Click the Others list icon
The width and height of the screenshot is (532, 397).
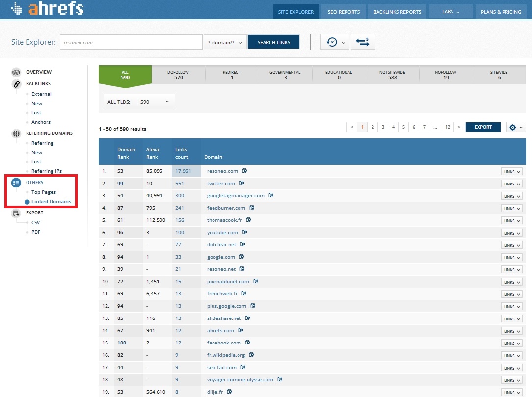click(16, 183)
